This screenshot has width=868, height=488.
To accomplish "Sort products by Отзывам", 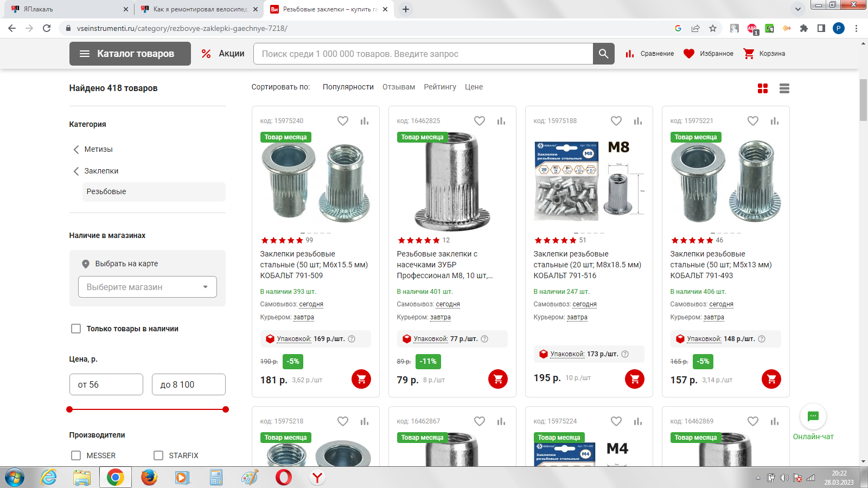I will 399,87.
